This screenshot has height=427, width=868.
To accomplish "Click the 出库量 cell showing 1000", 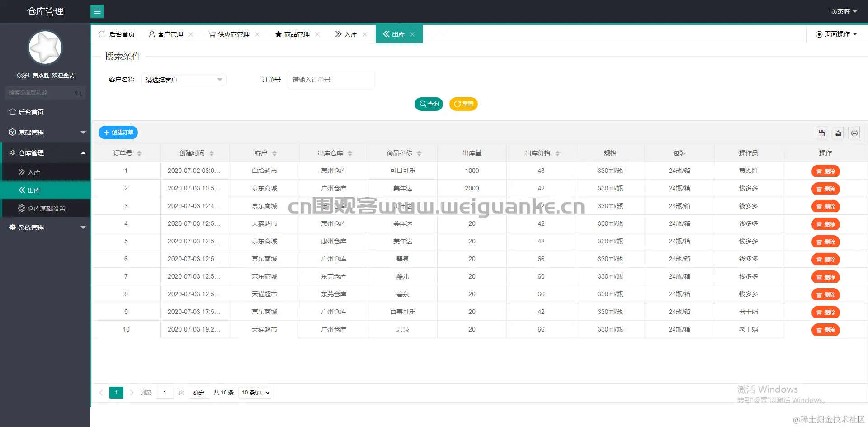I will tap(472, 171).
